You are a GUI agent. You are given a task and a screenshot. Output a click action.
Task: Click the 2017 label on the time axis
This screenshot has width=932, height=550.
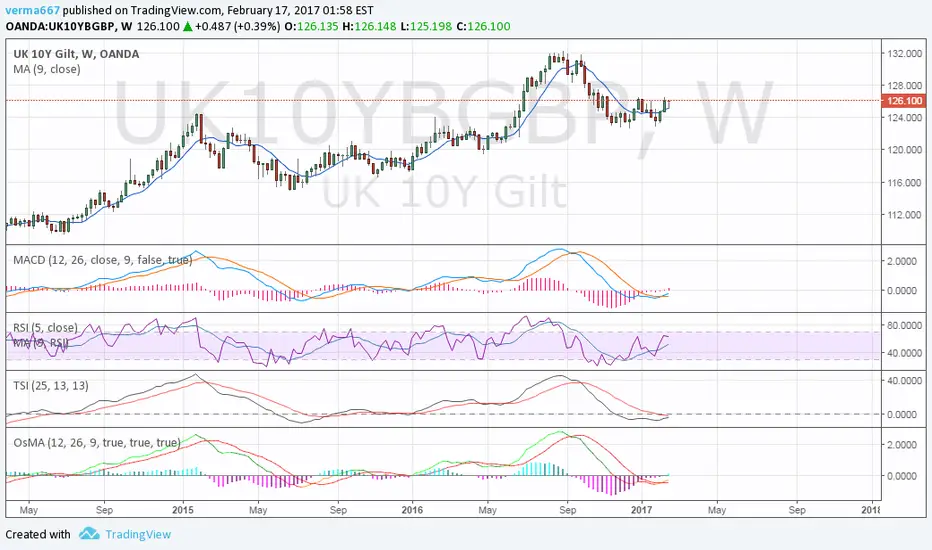[x=642, y=510]
